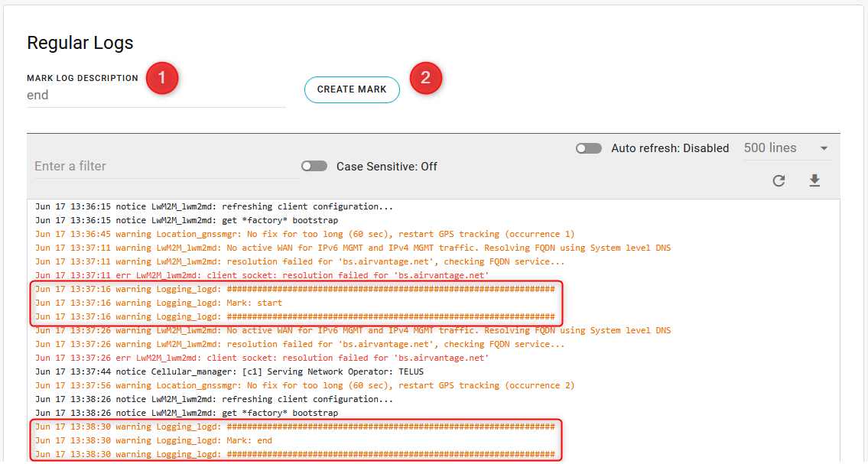Click the arrow beside 500 lines
The width and height of the screenshot is (868, 464).
[824, 148]
